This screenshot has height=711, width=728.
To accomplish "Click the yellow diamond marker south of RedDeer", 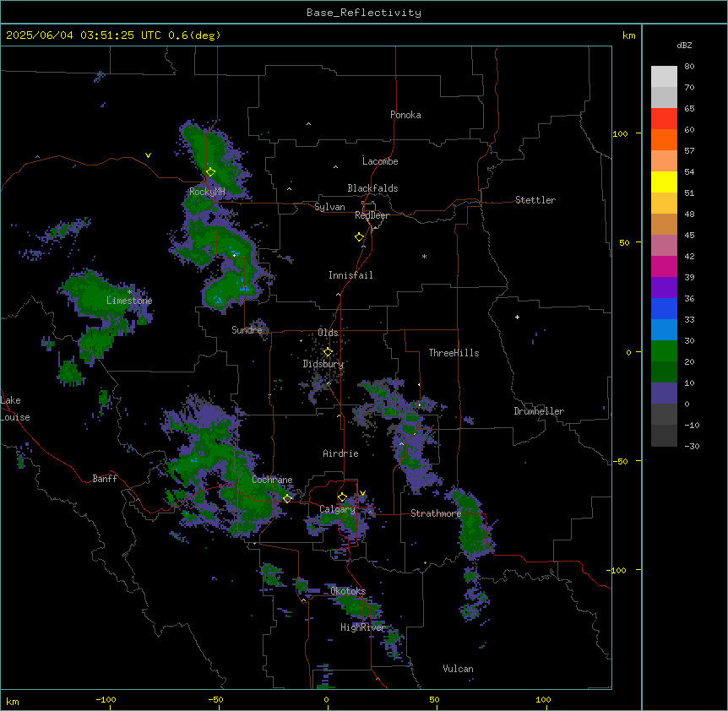I will click(359, 237).
